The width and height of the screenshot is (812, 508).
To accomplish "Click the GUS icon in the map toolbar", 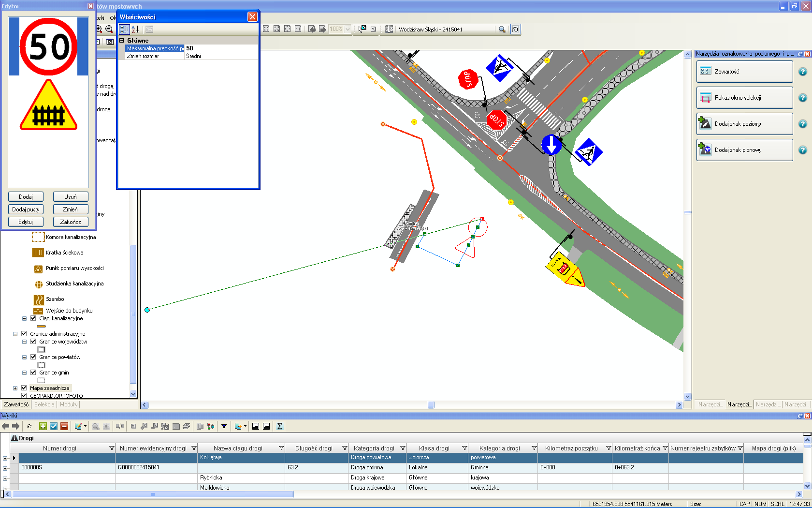I will 389,29.
